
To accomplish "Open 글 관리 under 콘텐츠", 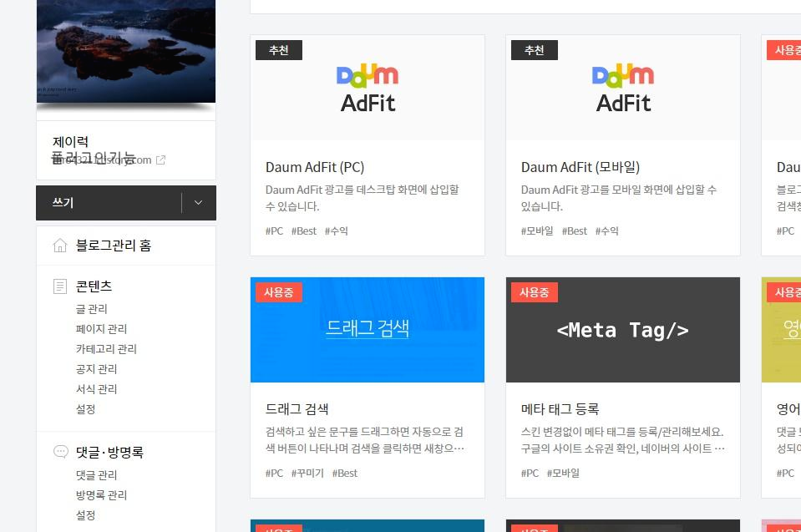I will pos(91,309).
